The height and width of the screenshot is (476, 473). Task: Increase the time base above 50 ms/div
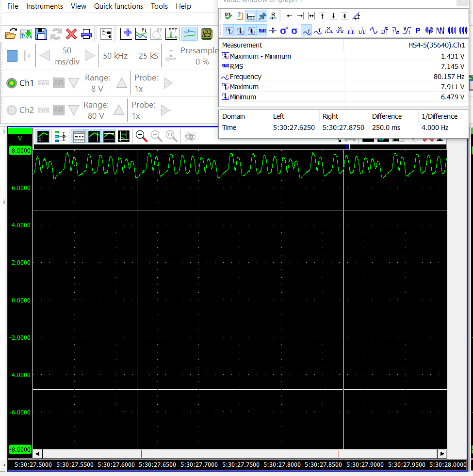90,55
